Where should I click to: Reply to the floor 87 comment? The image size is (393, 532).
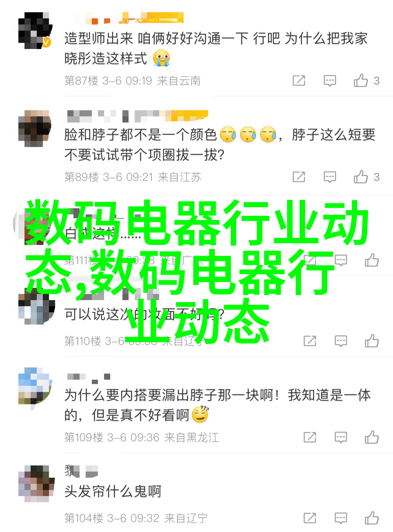tap(330, 80)
